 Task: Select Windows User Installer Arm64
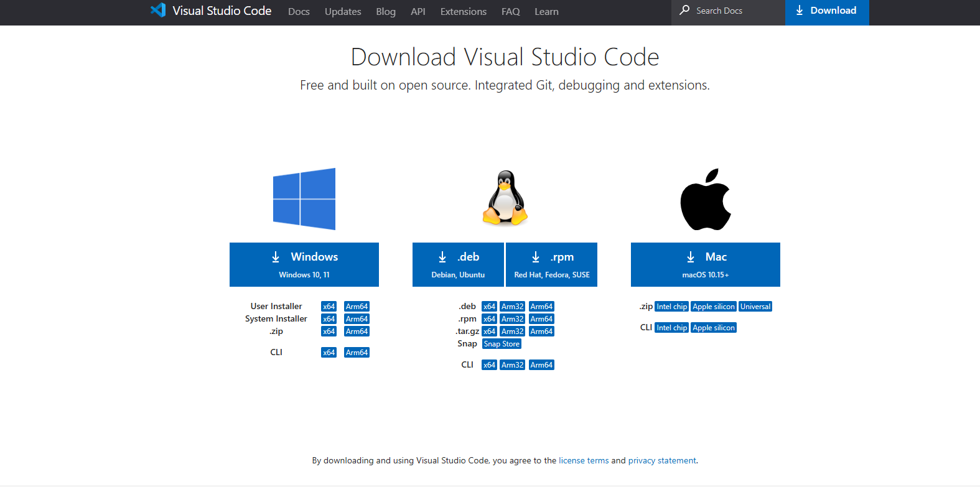click(357, 307)
